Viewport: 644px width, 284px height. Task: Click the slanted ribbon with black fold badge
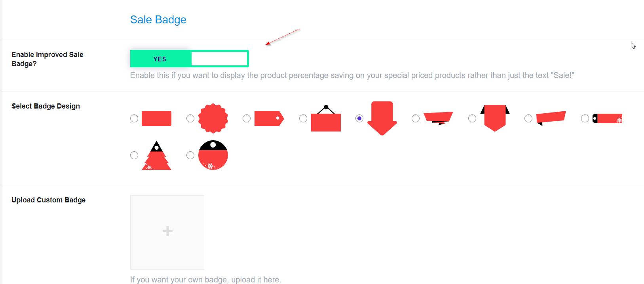pos(551,118)
